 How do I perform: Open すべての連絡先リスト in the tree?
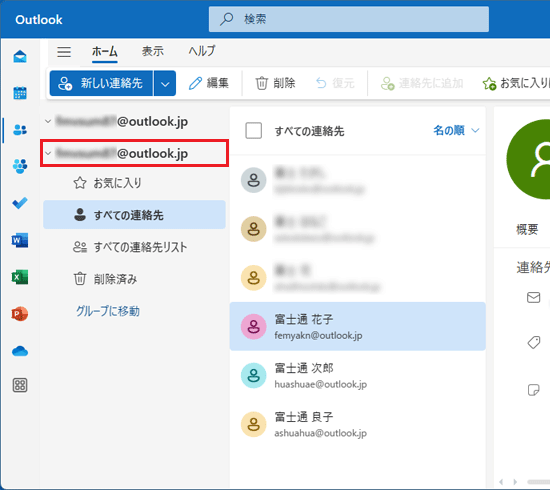pyautogui.click(x=134, y=247)
